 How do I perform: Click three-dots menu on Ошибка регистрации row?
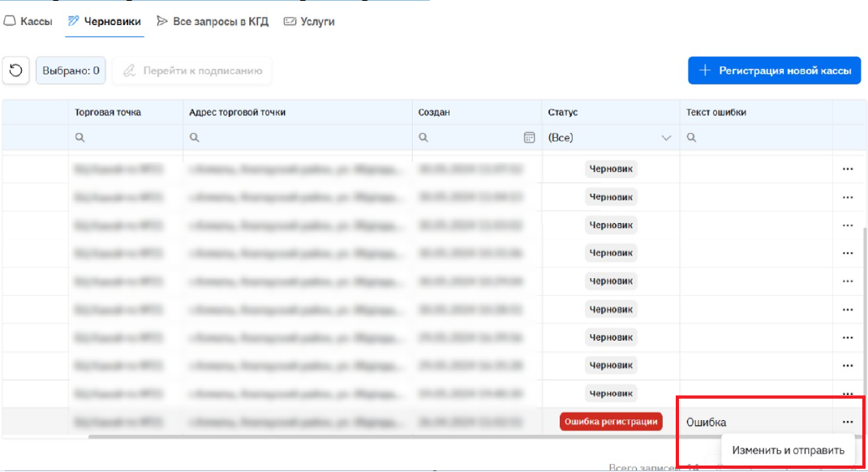click(848, 422)
